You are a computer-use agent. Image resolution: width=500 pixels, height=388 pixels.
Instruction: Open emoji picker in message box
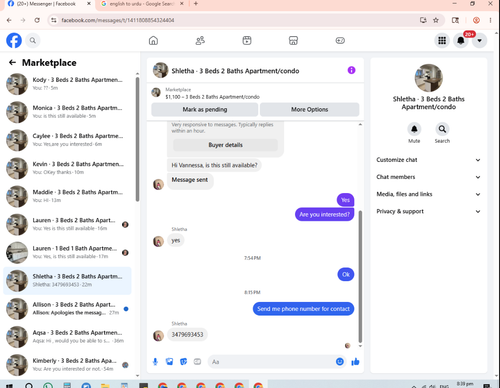pos(340,362)
